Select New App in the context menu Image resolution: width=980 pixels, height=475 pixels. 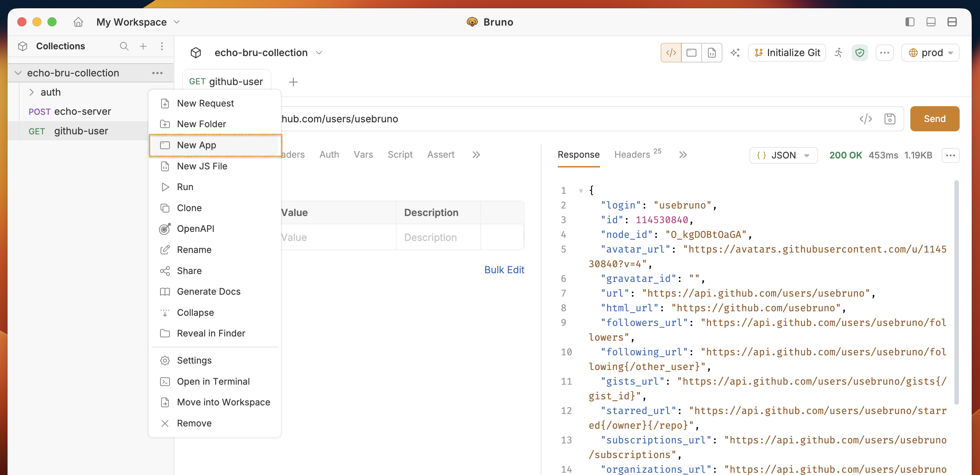[215, 145]
